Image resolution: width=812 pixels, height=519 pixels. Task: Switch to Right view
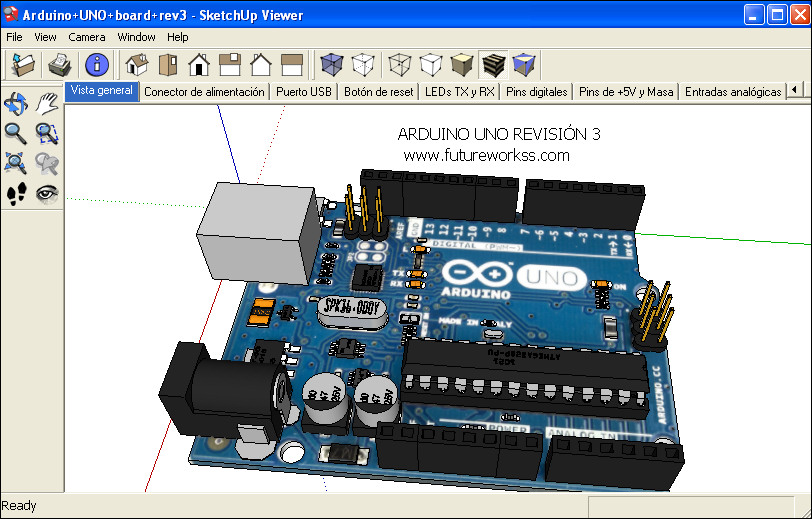click(230, 65)
